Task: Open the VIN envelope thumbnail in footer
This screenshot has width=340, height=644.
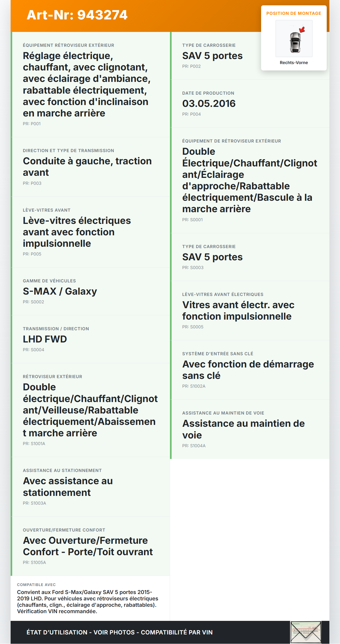Action: point(306,632)
